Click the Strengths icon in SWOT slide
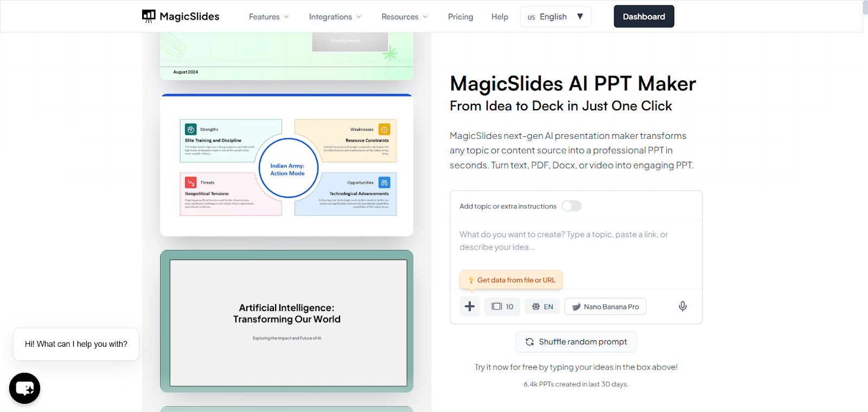 tap(191, 130)
